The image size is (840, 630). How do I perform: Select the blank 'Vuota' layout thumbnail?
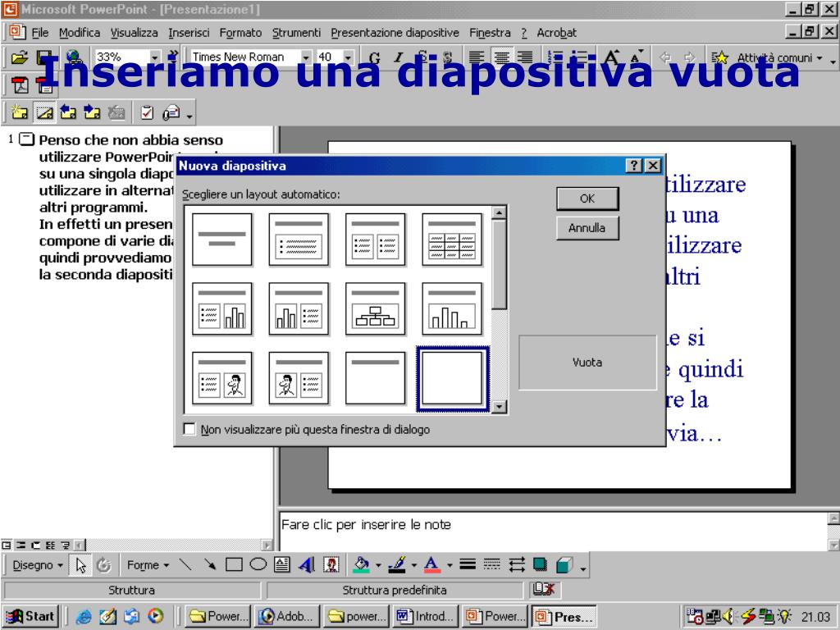(x=452, y=378)
